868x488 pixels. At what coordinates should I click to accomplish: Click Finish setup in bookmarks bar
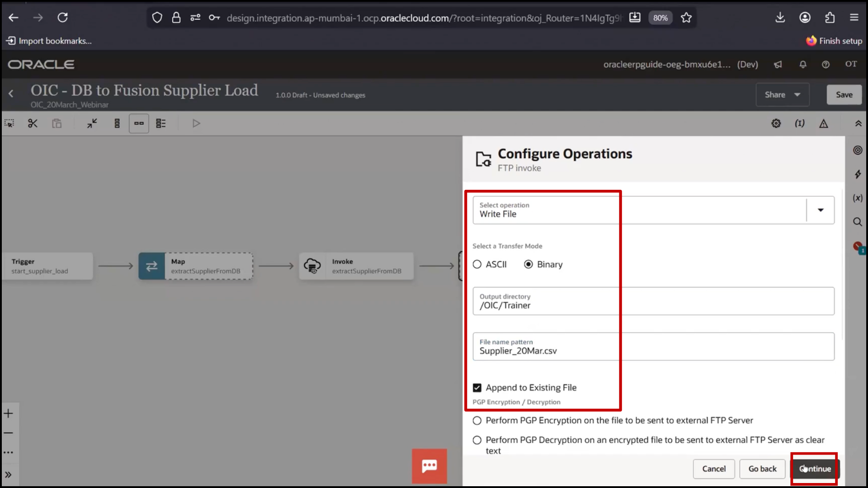coord(834,41)
